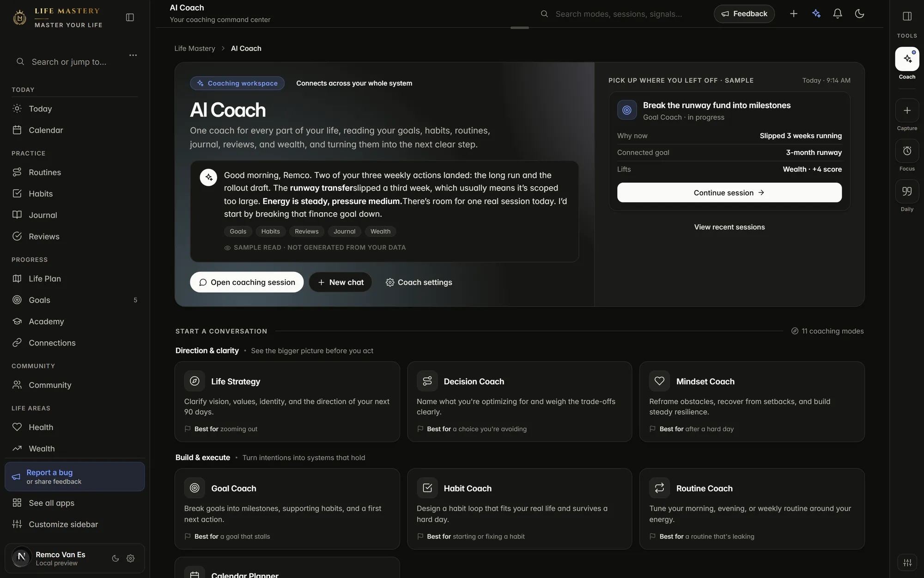Open settings gear in user profile card

coord(131,558)
